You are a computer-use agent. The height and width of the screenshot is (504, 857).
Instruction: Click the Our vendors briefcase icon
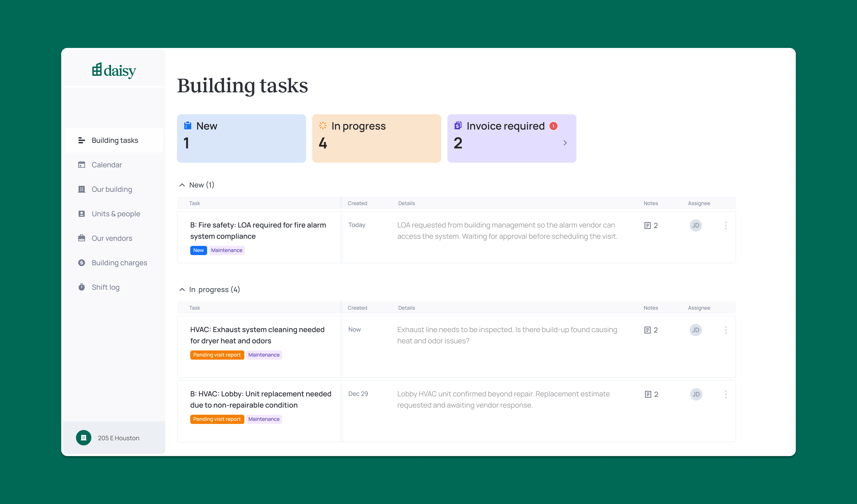[82, 238]
